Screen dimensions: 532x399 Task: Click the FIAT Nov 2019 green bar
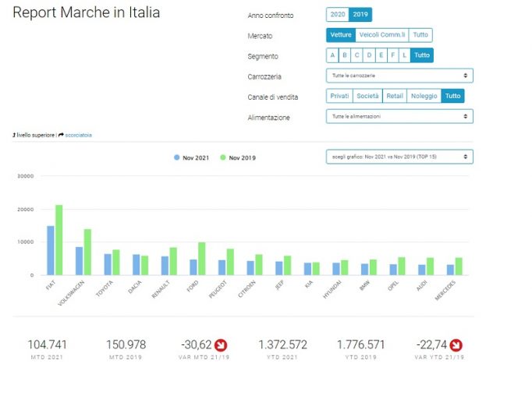(59, 240)
